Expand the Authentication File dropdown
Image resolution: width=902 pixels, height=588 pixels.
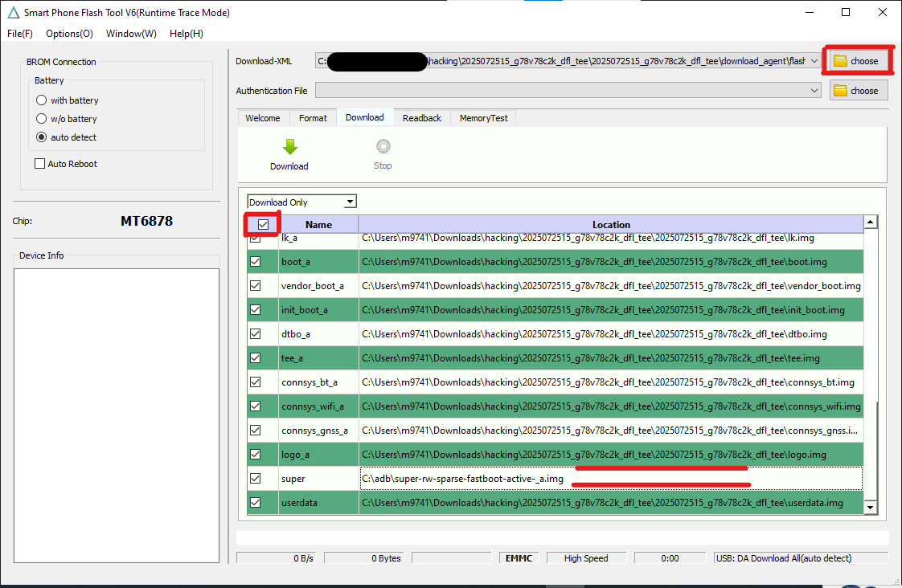pyautogui.click(x=815, y=91)
